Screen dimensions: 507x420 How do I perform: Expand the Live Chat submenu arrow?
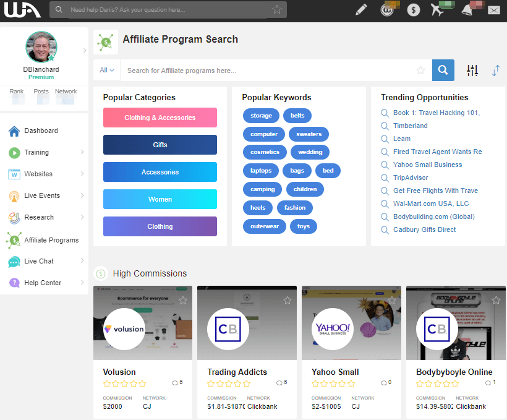(x=82, y=260)
